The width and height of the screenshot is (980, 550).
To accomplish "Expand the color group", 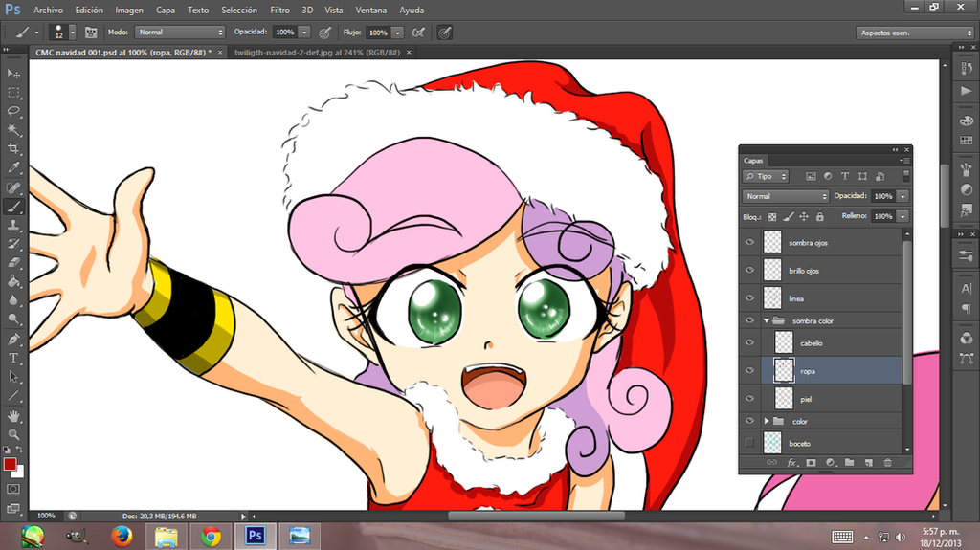I will (x=767, y=421).
